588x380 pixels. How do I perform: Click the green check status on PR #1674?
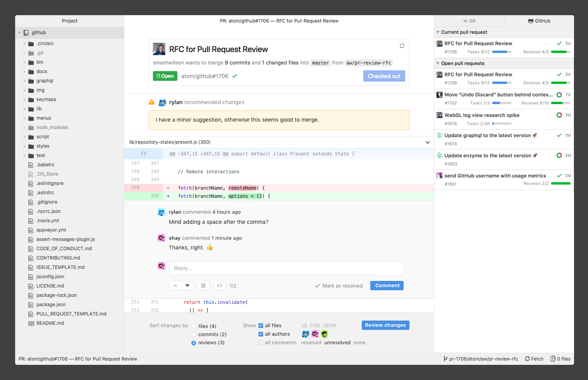click(x=559, y=135)
